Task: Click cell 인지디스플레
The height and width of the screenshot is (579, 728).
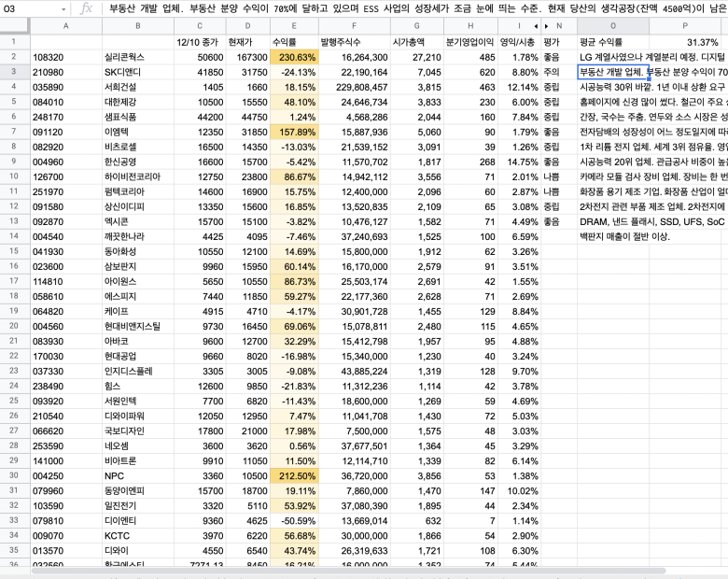Action: point(138,371)
